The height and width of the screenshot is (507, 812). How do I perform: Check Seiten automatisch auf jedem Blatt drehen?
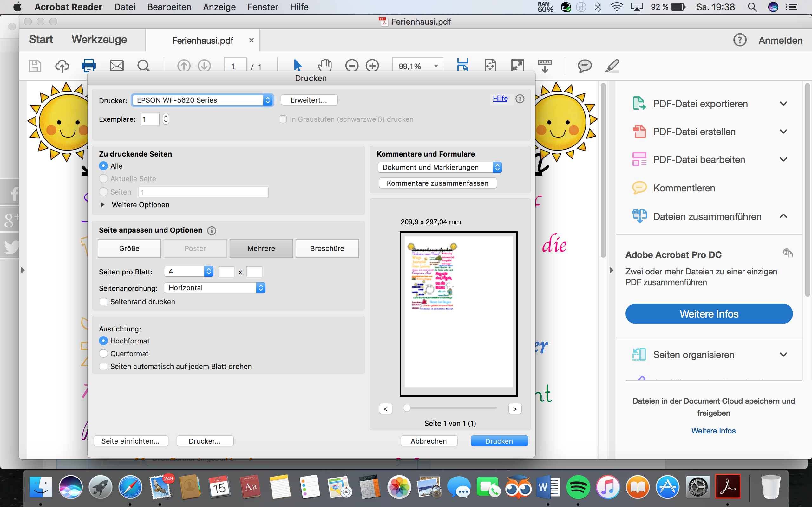[103, 366]
